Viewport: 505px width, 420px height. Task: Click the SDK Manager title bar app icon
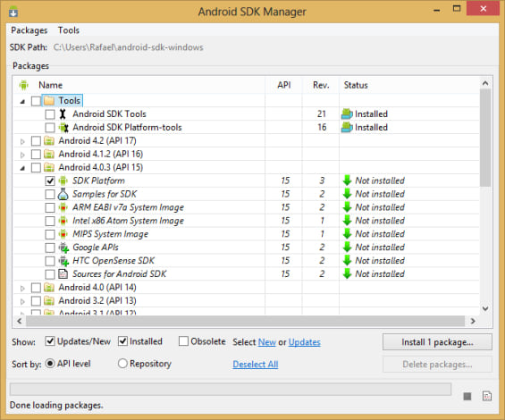tap(13, 12)
